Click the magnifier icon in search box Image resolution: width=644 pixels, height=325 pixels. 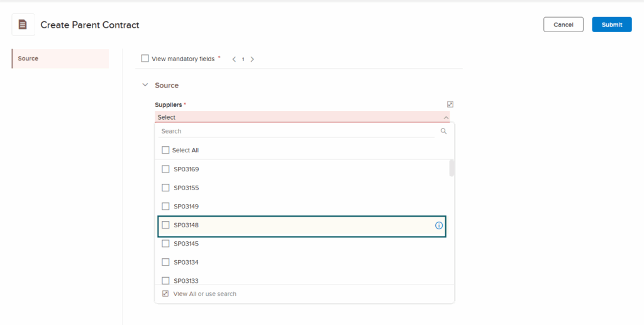click(x=443, y=132)
